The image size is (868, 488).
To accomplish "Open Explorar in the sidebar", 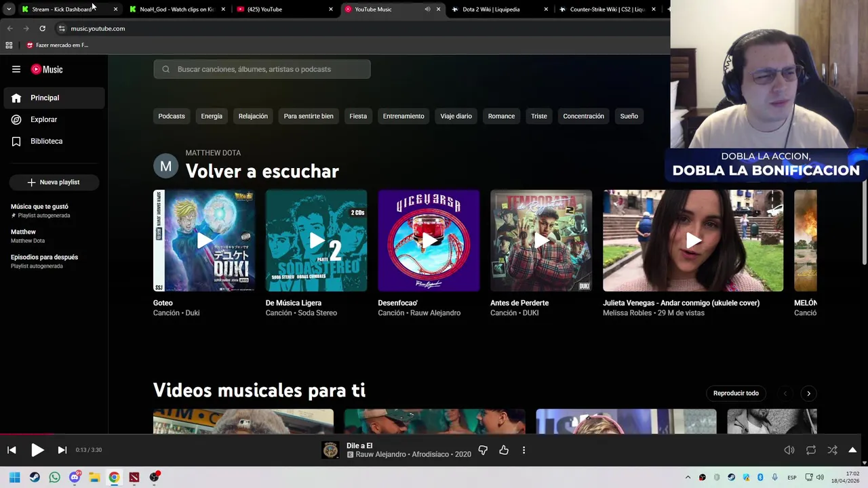I will [54, 119].
